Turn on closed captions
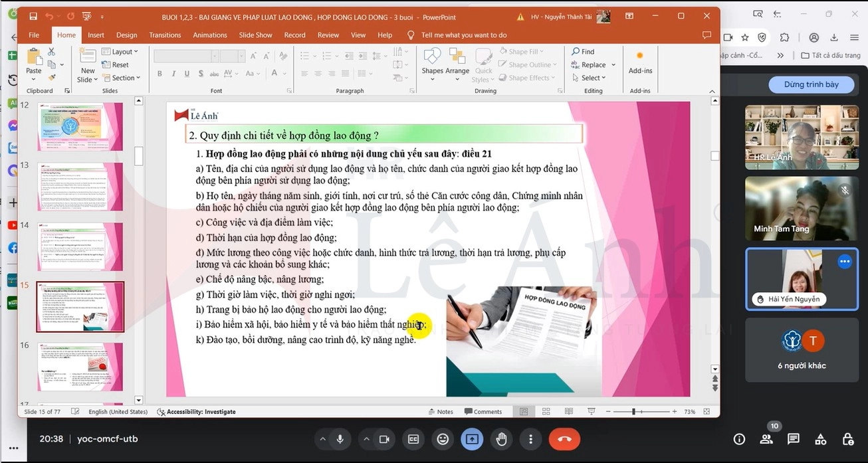868x463 pixels. (x=413, y=439)
